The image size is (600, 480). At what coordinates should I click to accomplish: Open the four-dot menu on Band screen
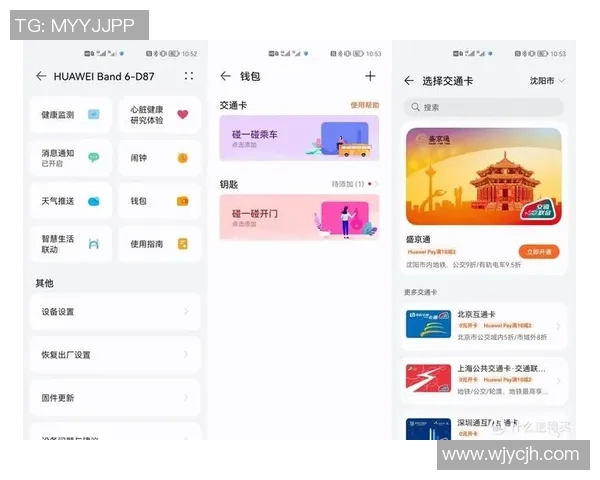pos(189,76)
